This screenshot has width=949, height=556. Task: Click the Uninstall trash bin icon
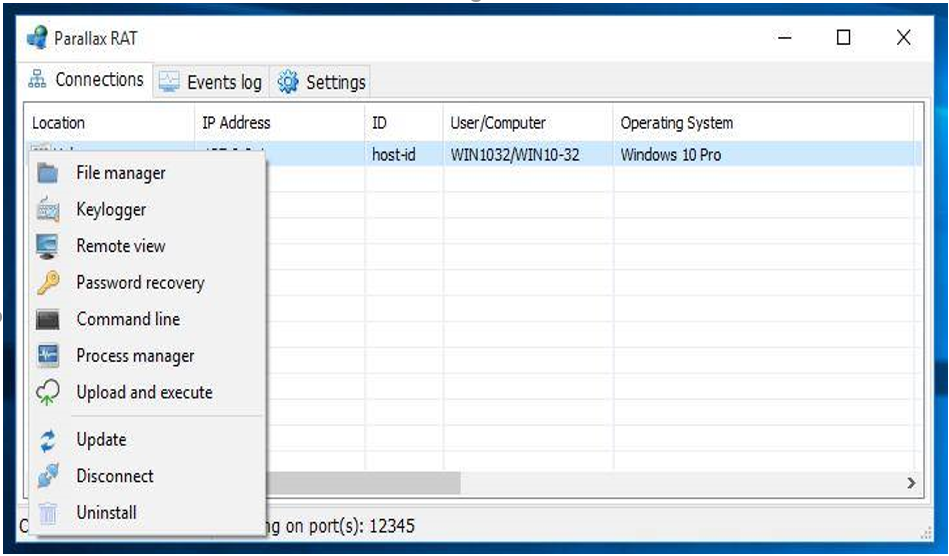[x=48, y=513]
